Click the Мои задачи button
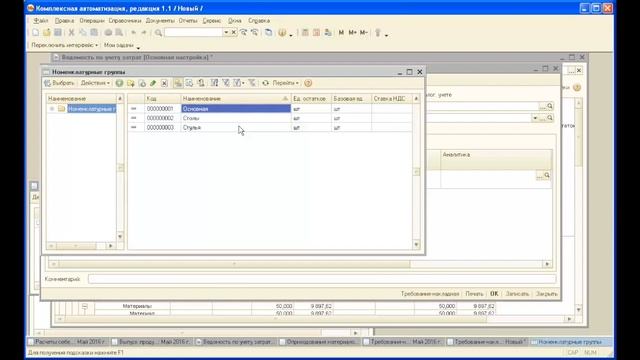Screen dimensions: 640x360 [119, 45]
